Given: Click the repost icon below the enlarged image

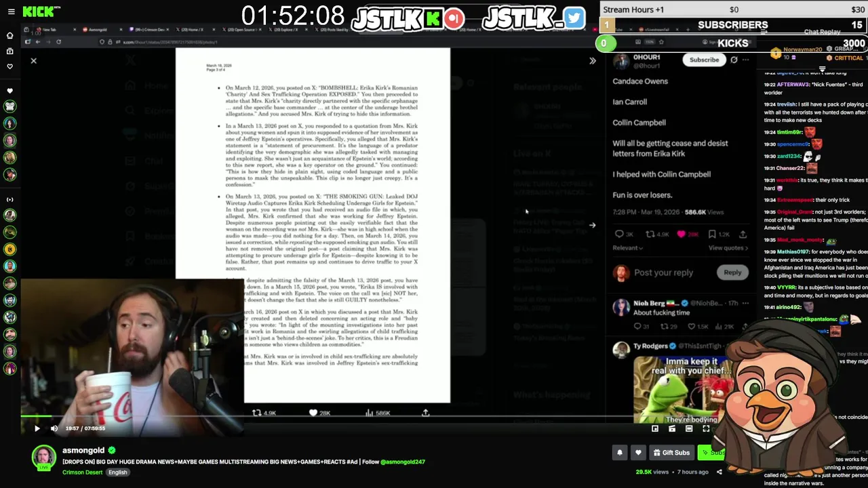Looking at the screenshot, I should pos(257,413).
